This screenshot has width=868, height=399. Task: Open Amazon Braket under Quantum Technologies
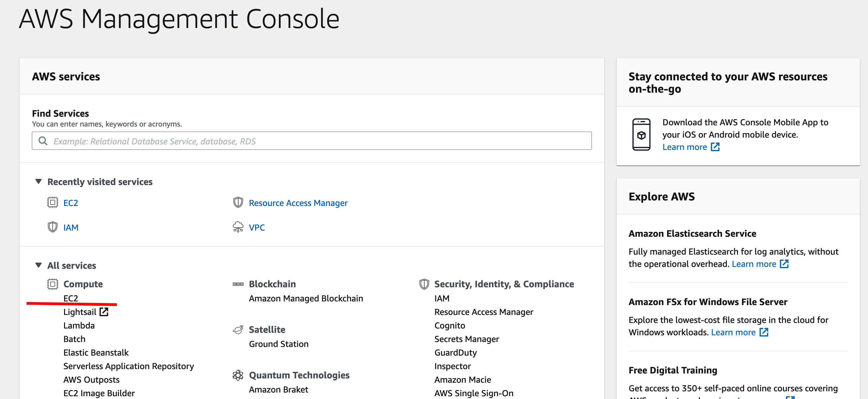tap(279, 389)
